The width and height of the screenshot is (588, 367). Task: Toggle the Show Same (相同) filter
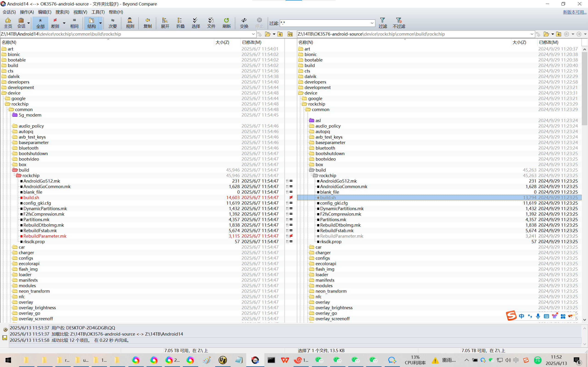pos(74,23)
